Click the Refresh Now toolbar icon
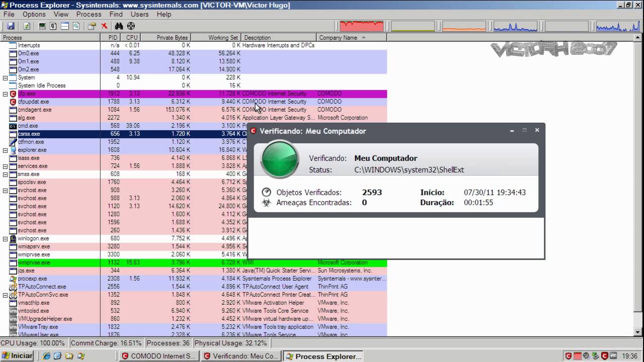 pos(27,26)
